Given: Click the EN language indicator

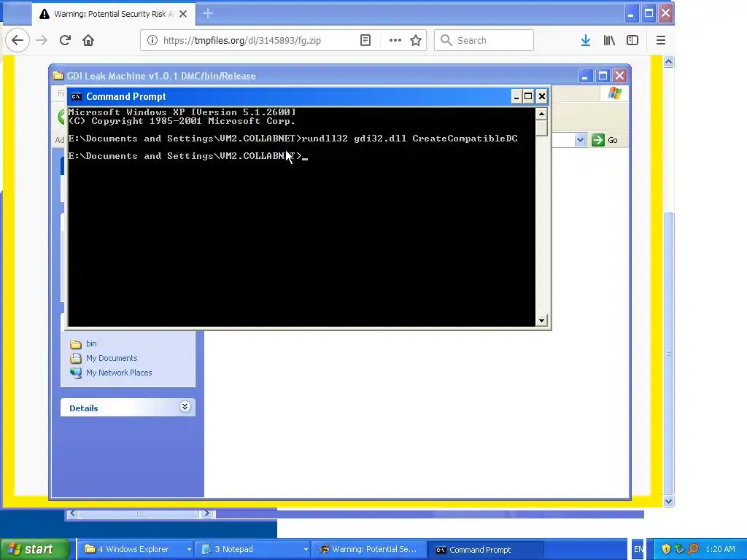Looking at the screenshot, I should (x=638, y=549).
